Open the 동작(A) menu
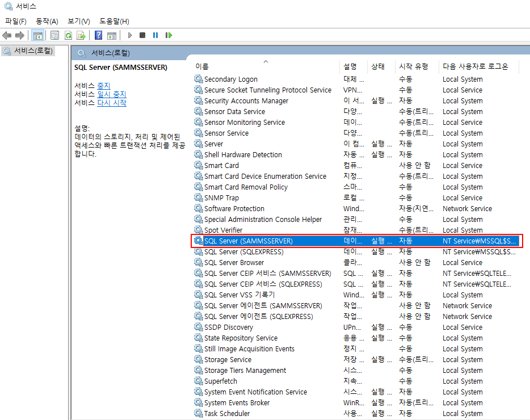 coord(47,22)
